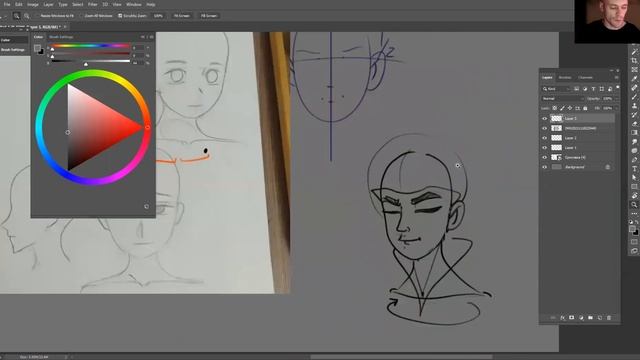Image resolution: width=640 pixels, height=360 pixels.
Task: Hide the image-named layer below Layer 3
Action: click(544, 128)
